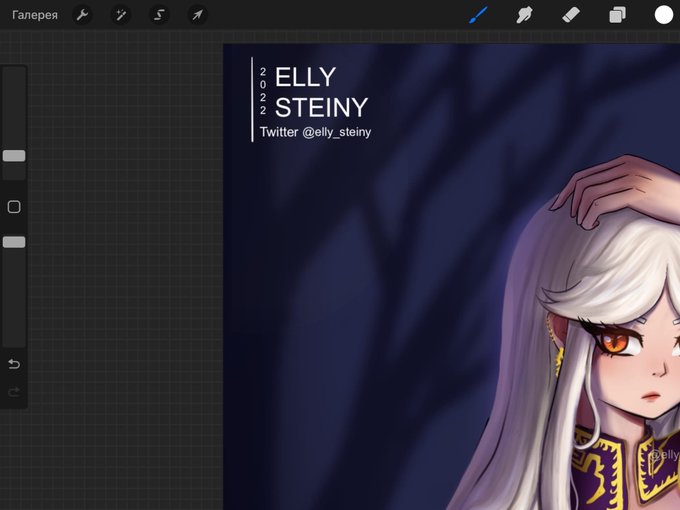Activate the Transform arrow tool

(x=197, y=15)
